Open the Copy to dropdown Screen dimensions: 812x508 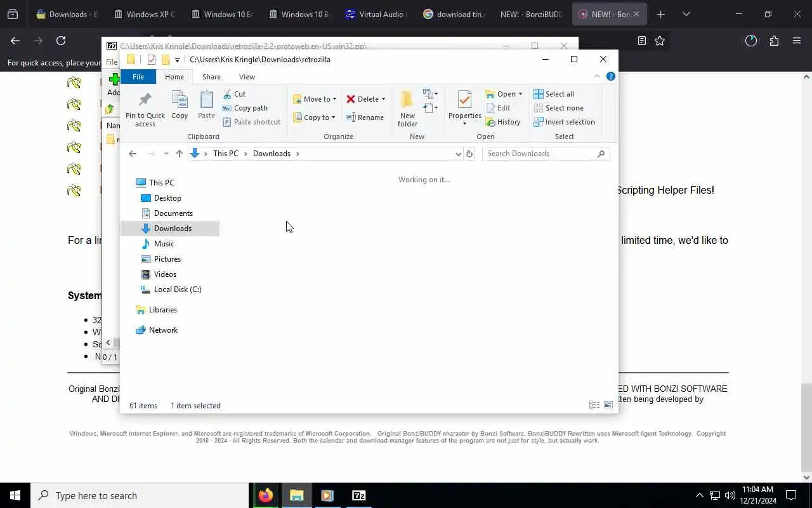click(x=315, y=117)
